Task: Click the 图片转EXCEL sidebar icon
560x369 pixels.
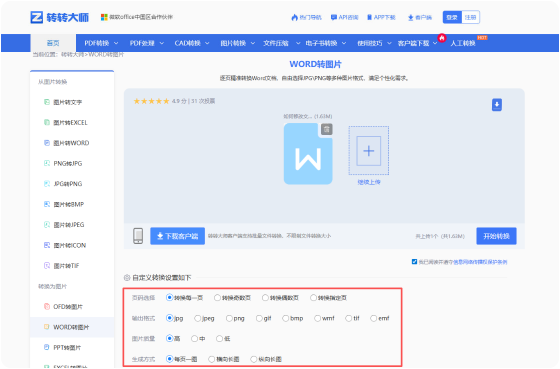Action: 47,122
